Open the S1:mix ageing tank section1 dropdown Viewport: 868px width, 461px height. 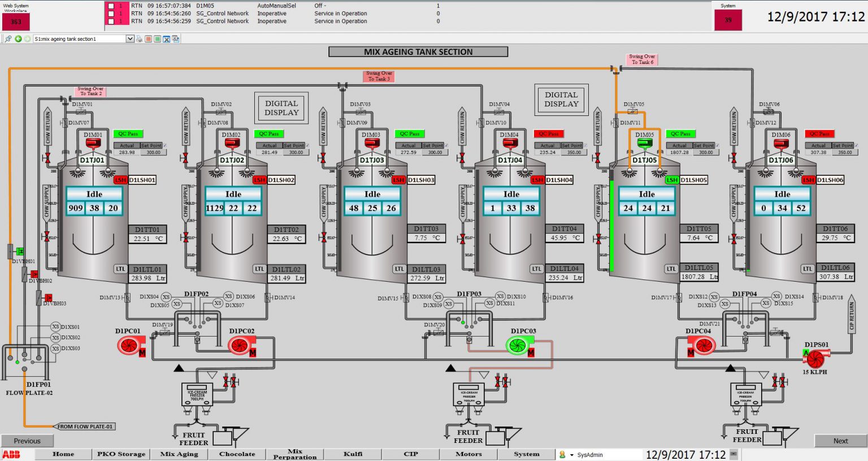pos(130,38)
